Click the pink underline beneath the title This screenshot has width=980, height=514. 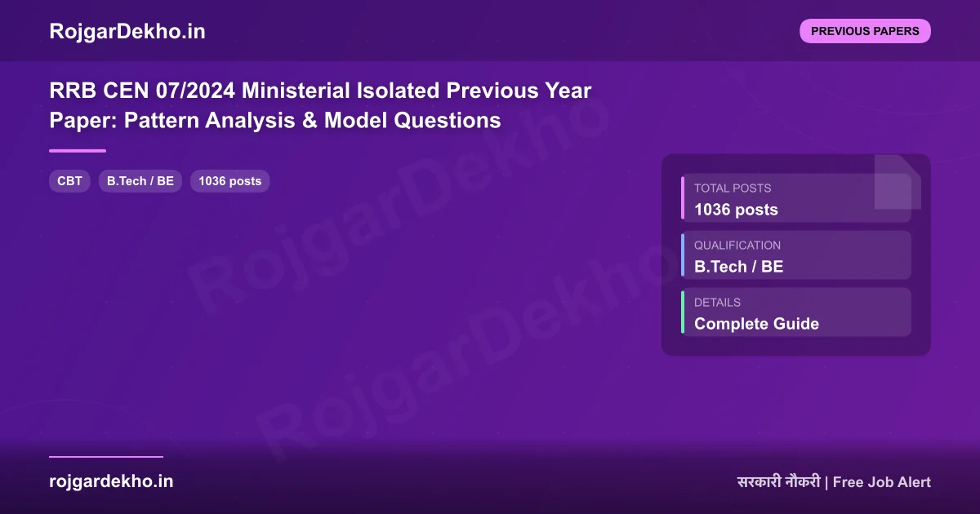click(78, 151)
